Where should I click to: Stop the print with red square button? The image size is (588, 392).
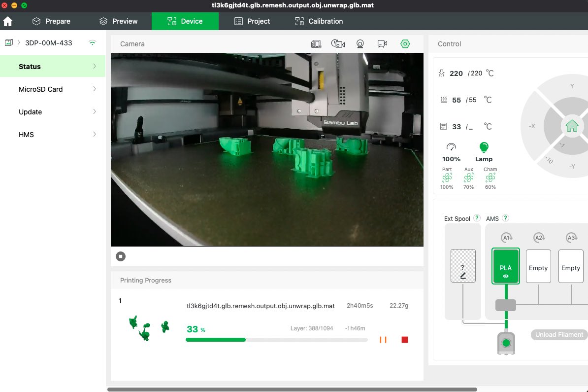click(405, 339)
